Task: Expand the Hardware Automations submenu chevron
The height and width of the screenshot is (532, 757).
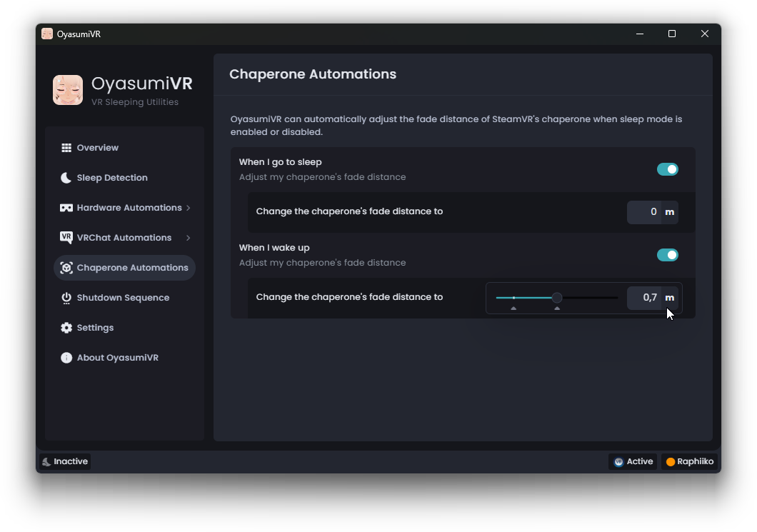Action: [189, 208]
